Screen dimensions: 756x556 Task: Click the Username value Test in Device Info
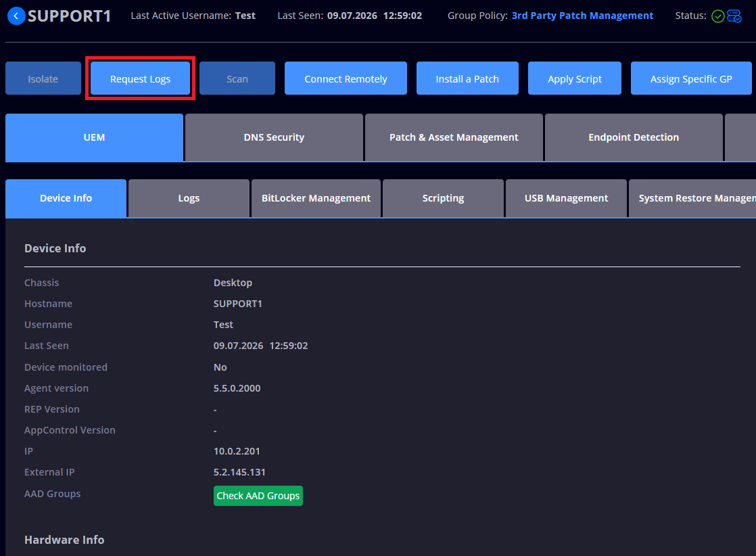coord(223,325)
